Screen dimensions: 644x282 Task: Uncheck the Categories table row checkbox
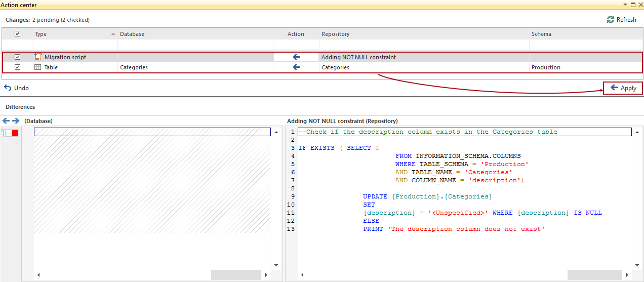pos(18,67)
